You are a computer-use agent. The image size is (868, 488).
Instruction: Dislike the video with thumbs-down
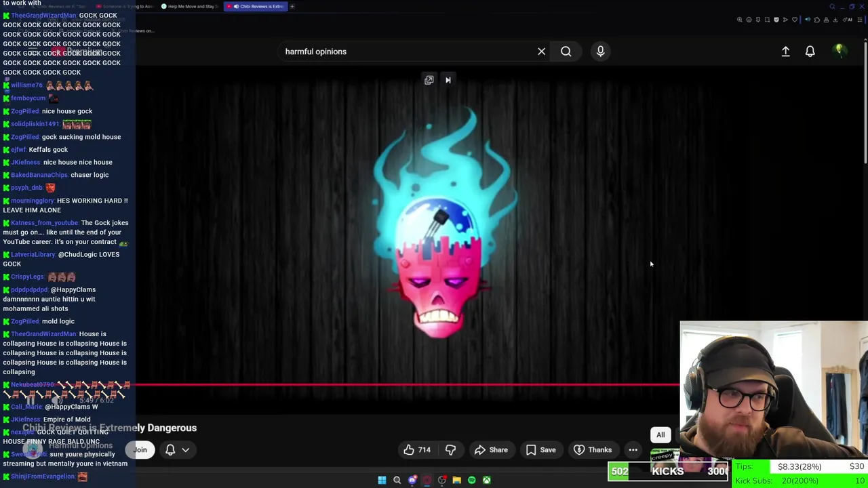[450, 449]
